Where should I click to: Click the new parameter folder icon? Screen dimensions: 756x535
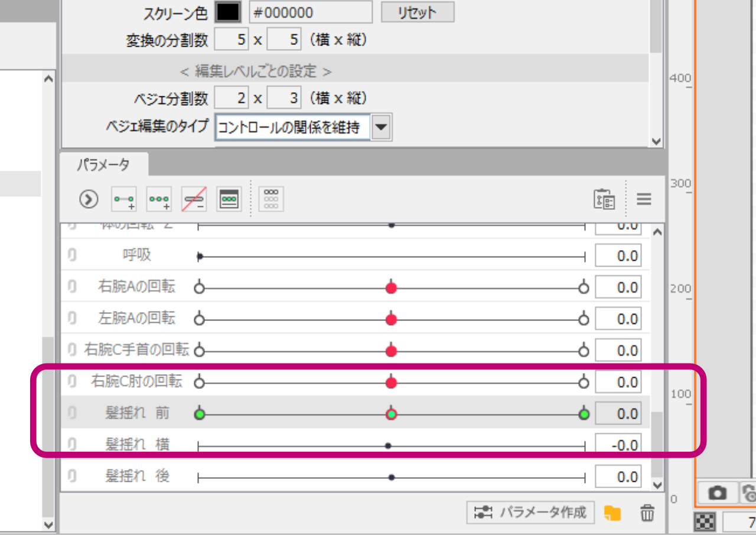click(x=612, y=513)
